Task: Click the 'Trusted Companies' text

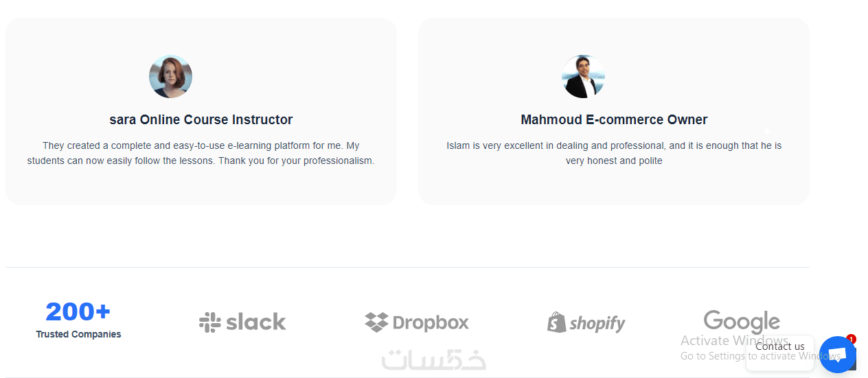Action: tap(78, 335)
